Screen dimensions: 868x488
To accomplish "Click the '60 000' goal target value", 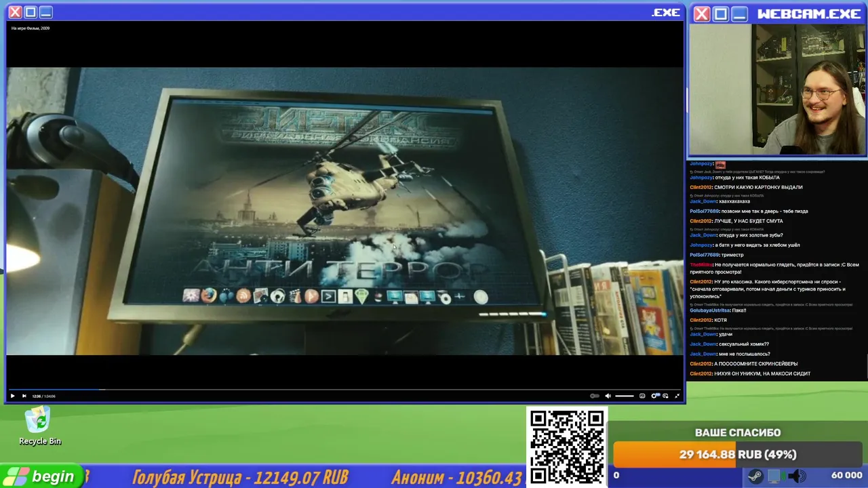I will (846, 475).
